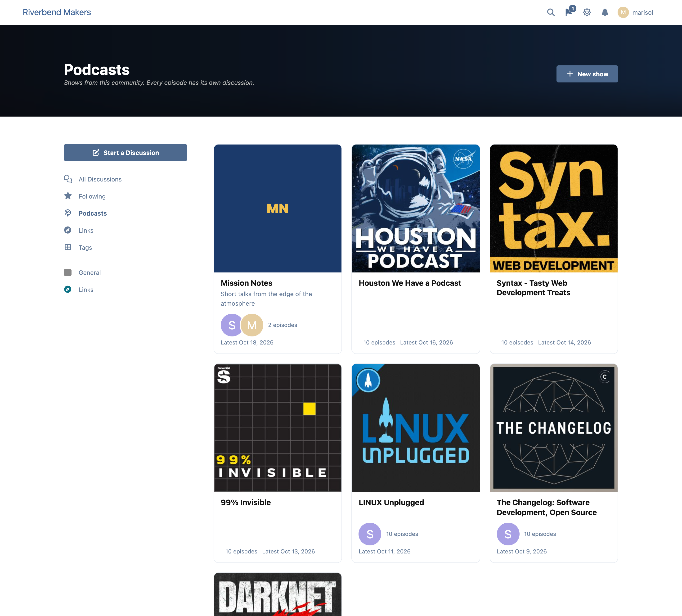
Task: Open the search icon in header
Action: (x=551, y=13)
